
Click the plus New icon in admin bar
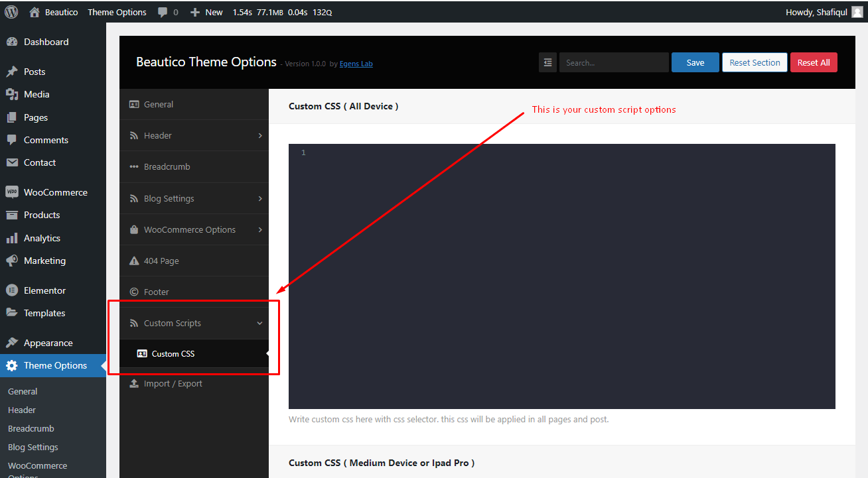click(x=195, y=12)
